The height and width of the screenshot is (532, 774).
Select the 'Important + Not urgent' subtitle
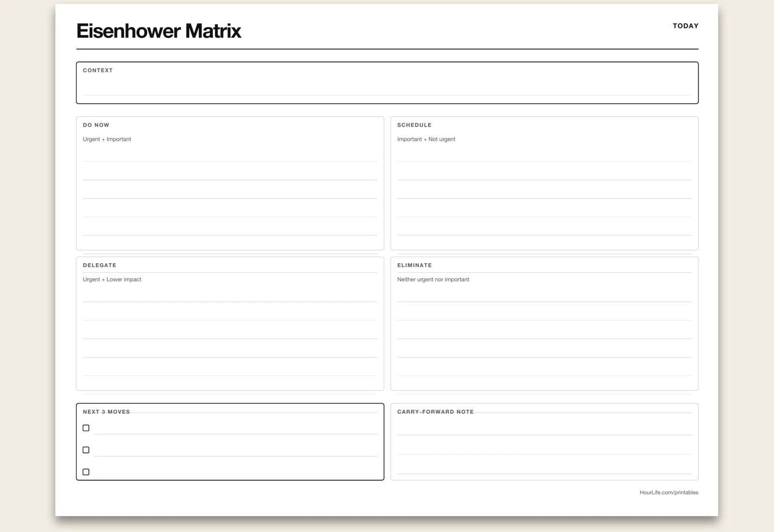tap(426, 139)
